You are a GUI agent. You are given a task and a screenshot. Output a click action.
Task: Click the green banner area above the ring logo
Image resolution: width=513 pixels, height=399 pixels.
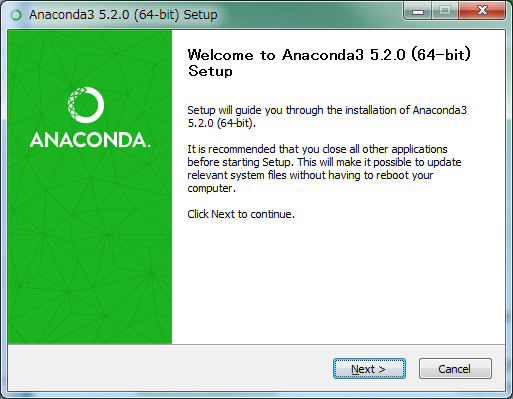[90, 57]
